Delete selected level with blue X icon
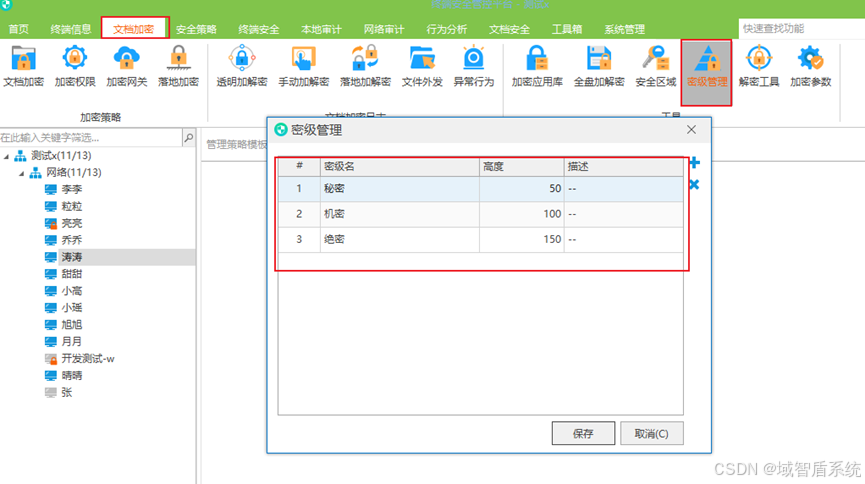The image size is (865, 484). click(695, 184)
